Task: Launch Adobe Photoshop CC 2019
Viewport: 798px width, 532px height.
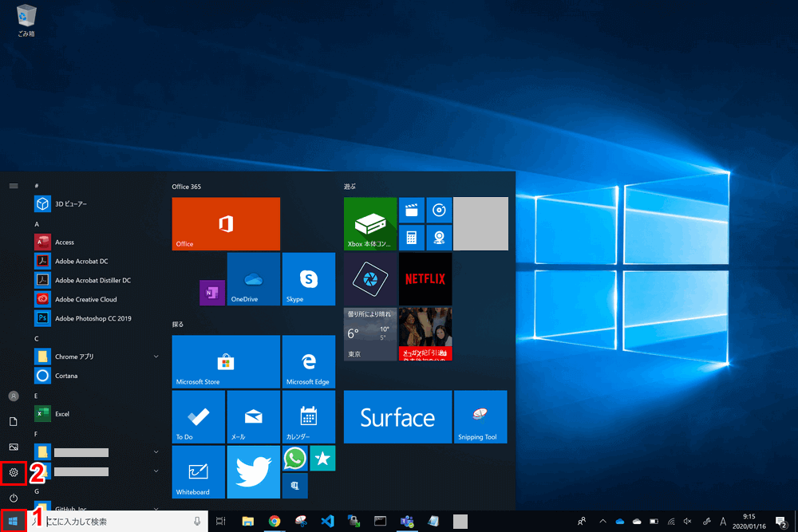Action: [97, 318]
